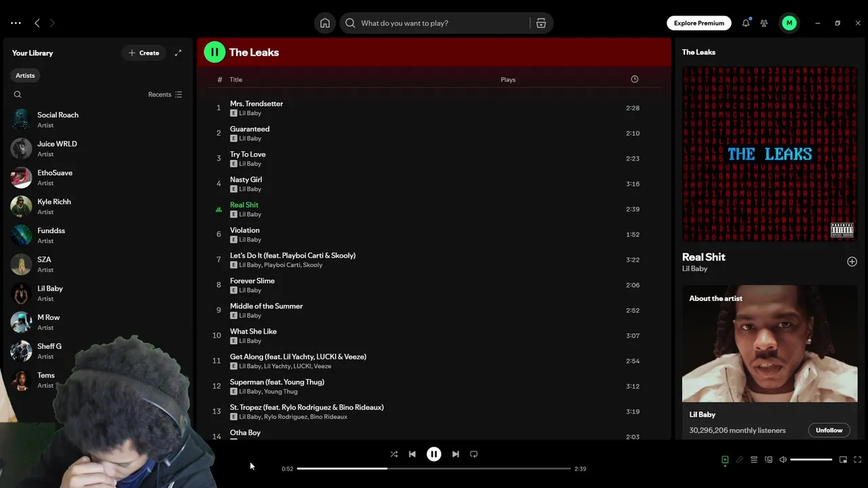The height and width of the screenshot is (488, 868).
Task: Open Kyle Richh artist in library
Action: [97, 207]
